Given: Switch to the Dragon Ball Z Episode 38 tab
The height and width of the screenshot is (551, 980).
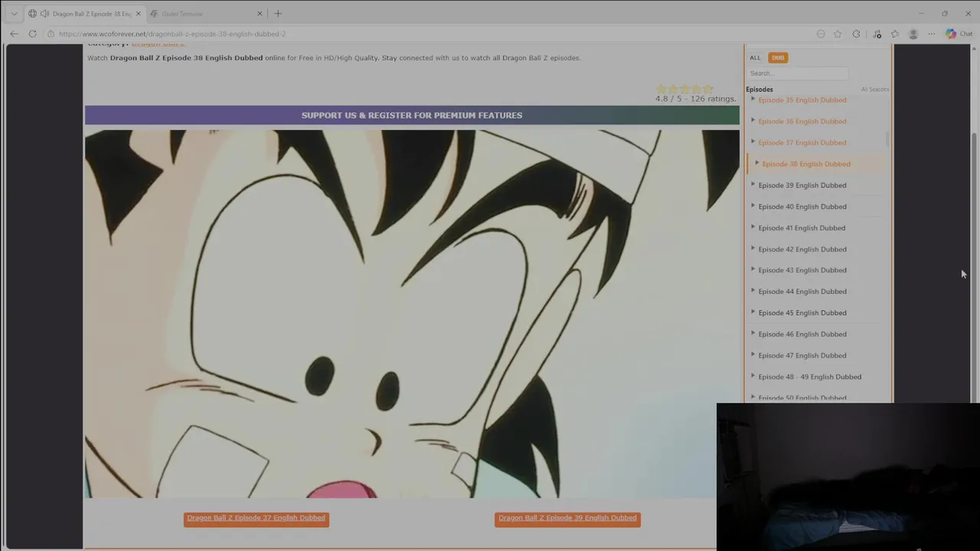Looking at the screenshot, I should tap(84, 14).
